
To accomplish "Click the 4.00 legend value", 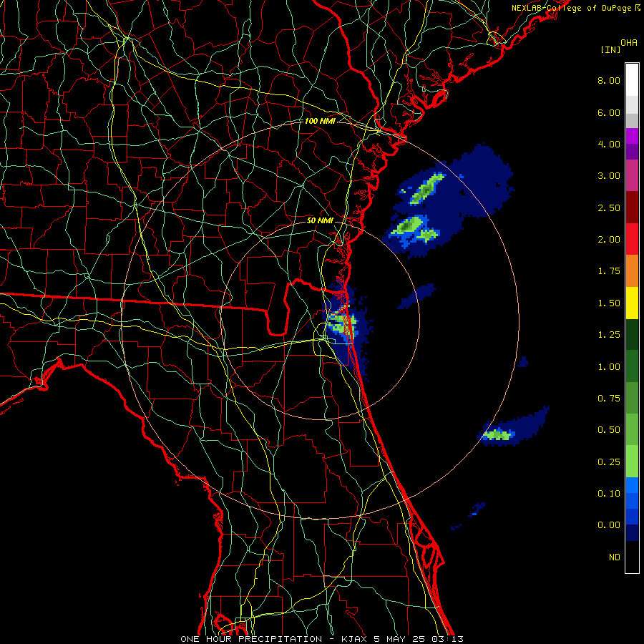I will (x=609, y=144).
